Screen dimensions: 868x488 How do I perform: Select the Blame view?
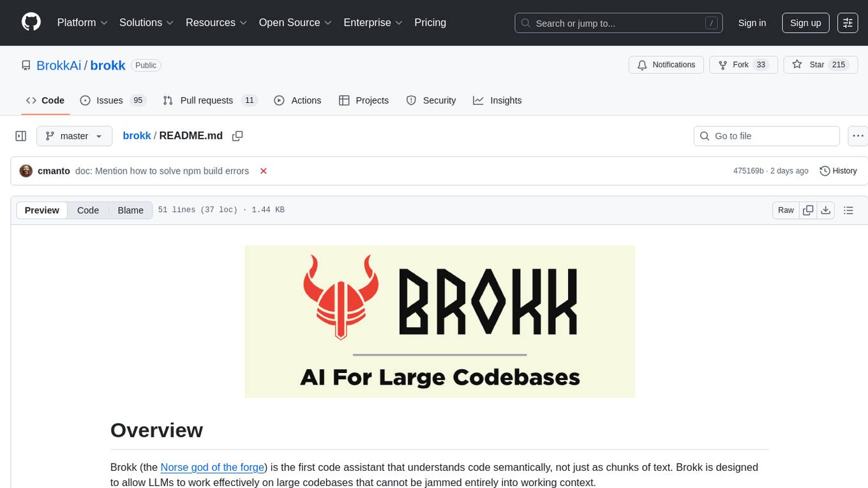click(131, 210)
